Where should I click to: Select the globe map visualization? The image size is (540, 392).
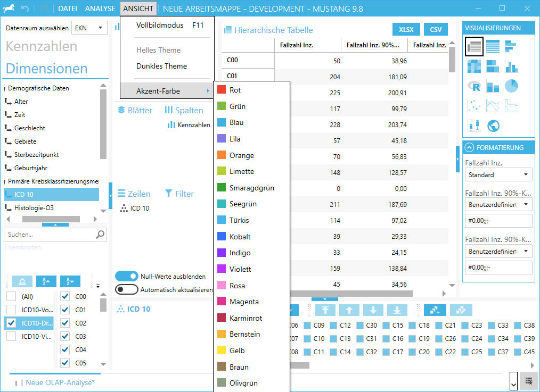pos(493,126)
